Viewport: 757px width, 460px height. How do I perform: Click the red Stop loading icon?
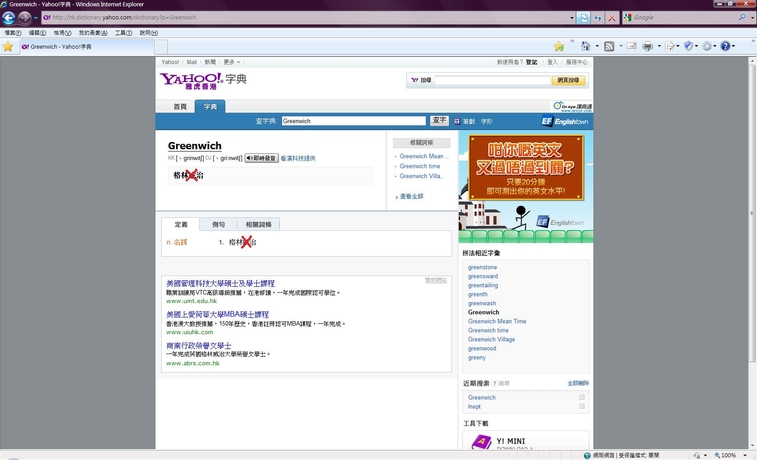tap(611, 18)
